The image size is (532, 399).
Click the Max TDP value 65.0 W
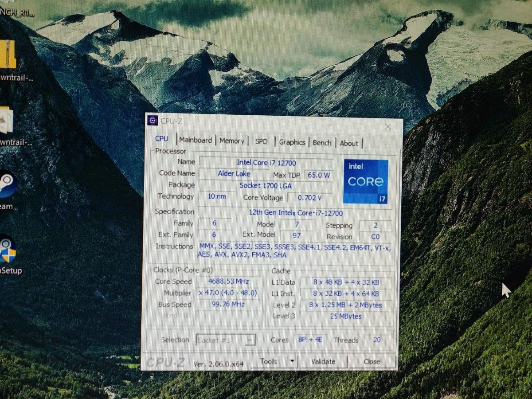(319, 175)
